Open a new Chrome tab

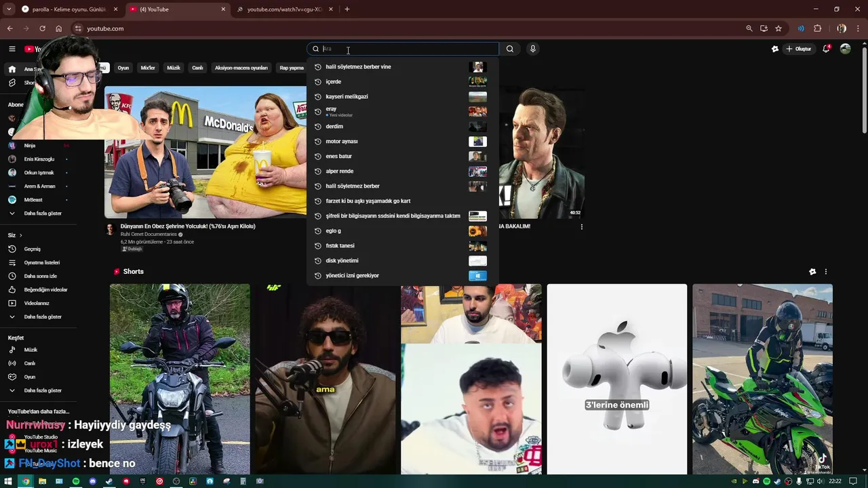tap(347, 9)
